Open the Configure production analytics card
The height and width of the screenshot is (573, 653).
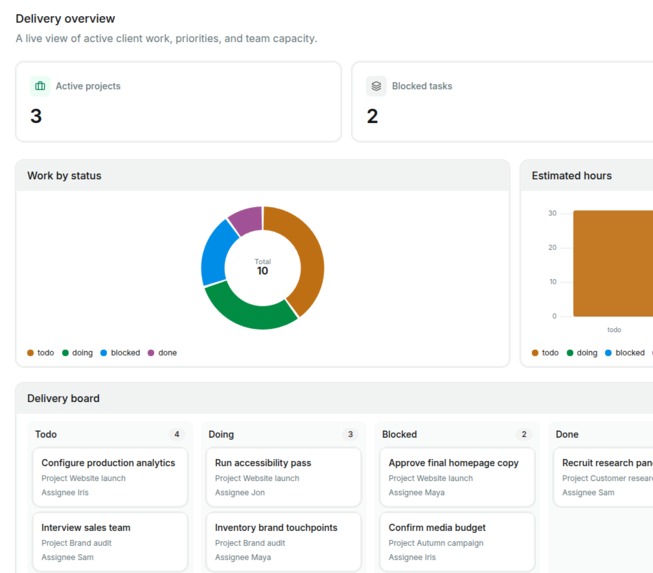tap(110, 477)
